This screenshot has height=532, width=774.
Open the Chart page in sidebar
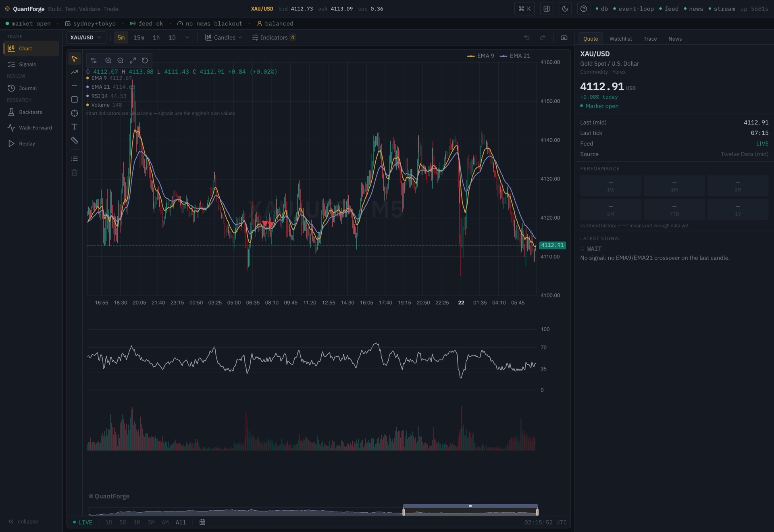coord(31,48)
